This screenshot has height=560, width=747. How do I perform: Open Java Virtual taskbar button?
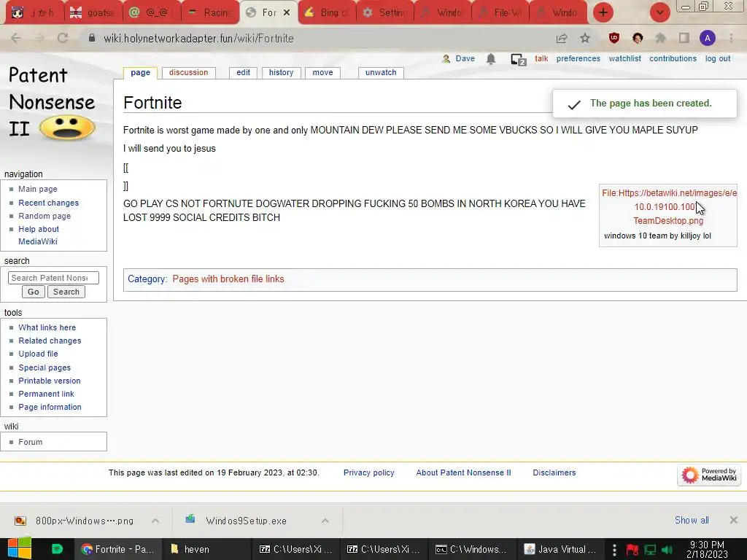pyautogui.click(x=561, y=549)
